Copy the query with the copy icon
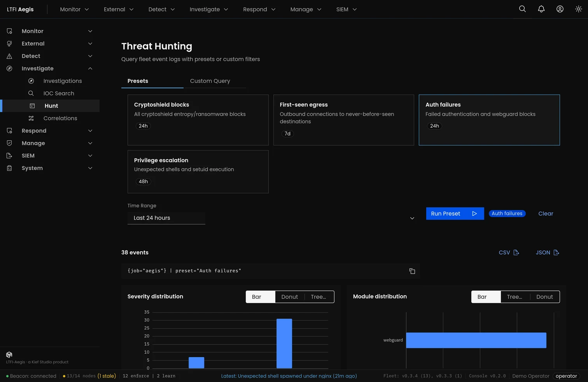 tap(412, 271)
